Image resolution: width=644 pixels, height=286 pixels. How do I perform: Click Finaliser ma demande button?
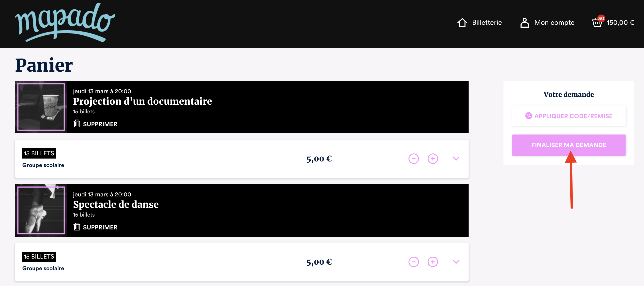[568, 145]
